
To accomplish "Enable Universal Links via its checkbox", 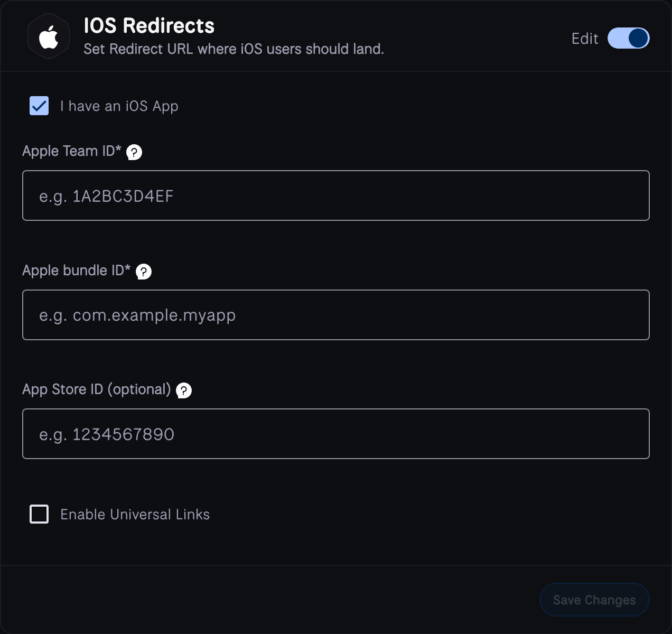I will [39, 514].
